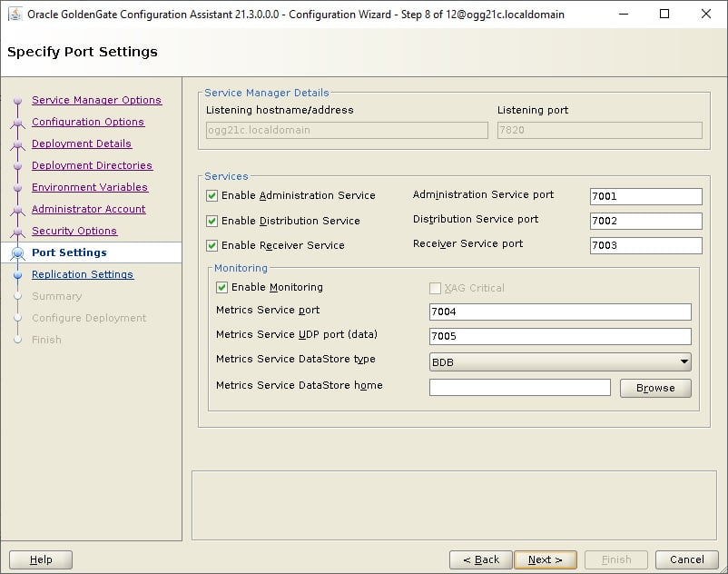The height and width of the screenshot is (574, 728).
Task: Click the Configure Deployment step label
Action: coord(89,318)
